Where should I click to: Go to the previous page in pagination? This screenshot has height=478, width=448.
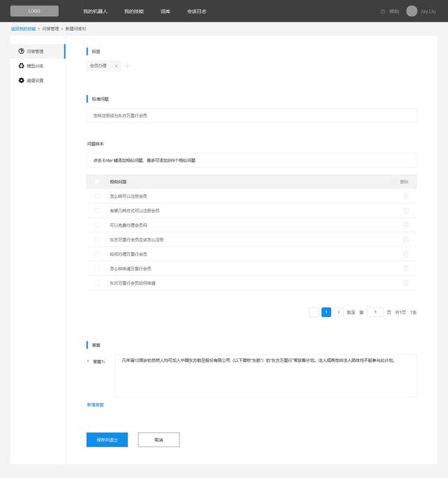[x=314, y=312]
